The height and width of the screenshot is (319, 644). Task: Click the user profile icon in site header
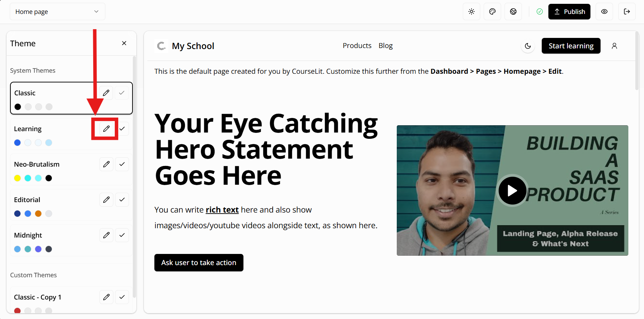[614, 46]
